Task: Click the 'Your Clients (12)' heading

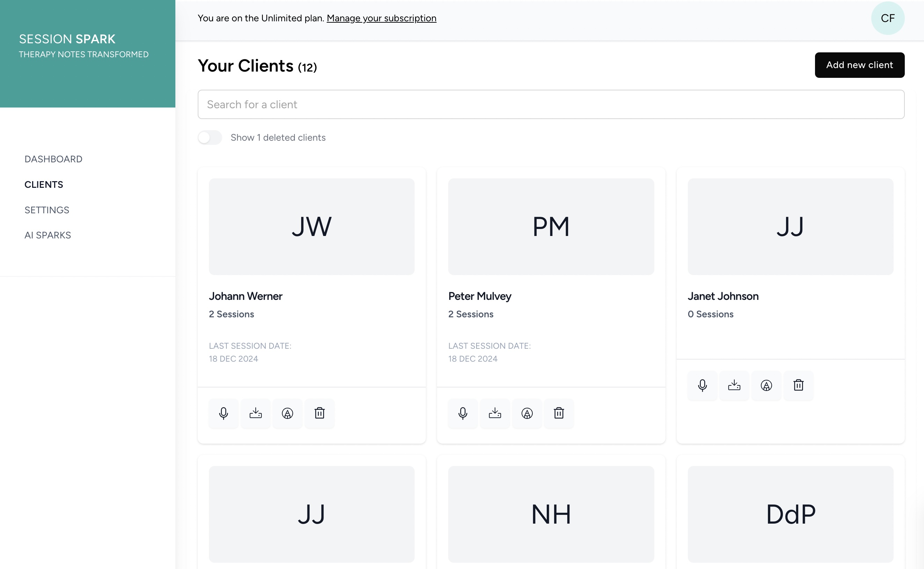Action: (x=257, y=66)
